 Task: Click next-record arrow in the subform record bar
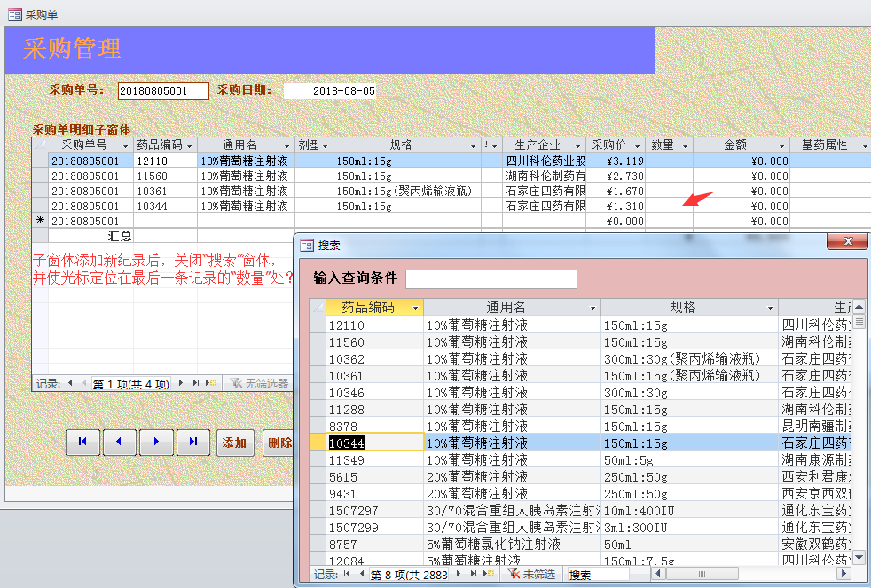pos(181,383)
